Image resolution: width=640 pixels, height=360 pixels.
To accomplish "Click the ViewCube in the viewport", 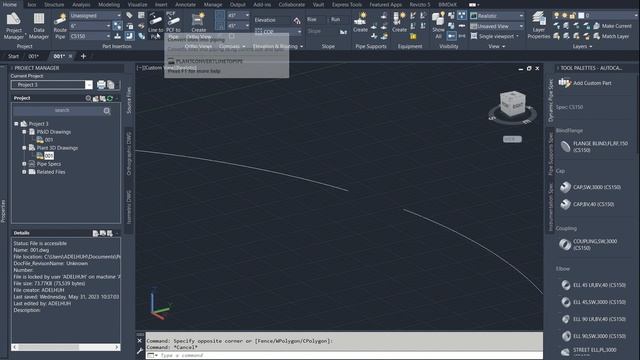I will (513, 104).
